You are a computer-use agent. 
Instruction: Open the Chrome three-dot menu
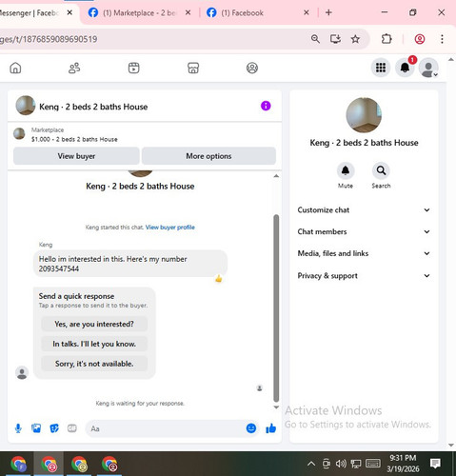pyautogui.click(x=442, y=39)
